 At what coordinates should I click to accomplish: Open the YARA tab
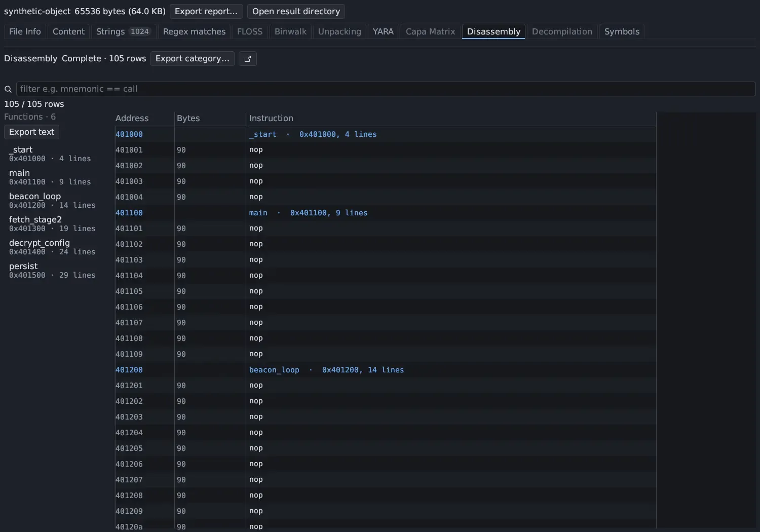point(383,31)
